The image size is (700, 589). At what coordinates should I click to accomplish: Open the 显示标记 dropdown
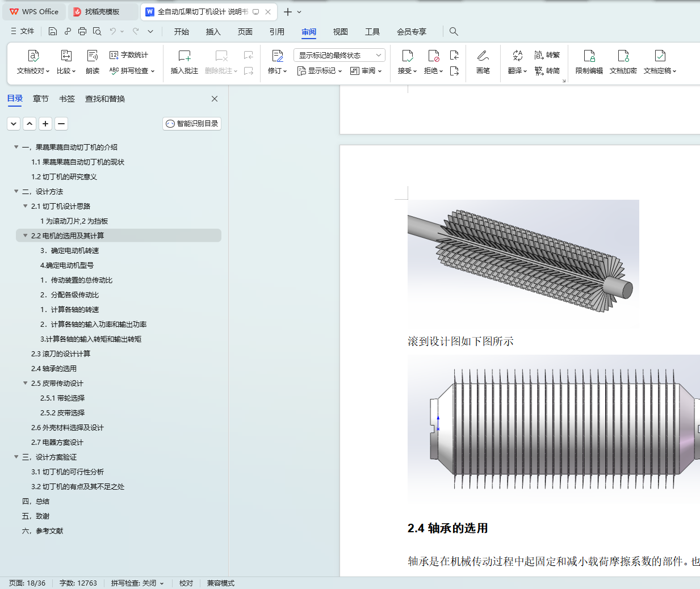320,71
